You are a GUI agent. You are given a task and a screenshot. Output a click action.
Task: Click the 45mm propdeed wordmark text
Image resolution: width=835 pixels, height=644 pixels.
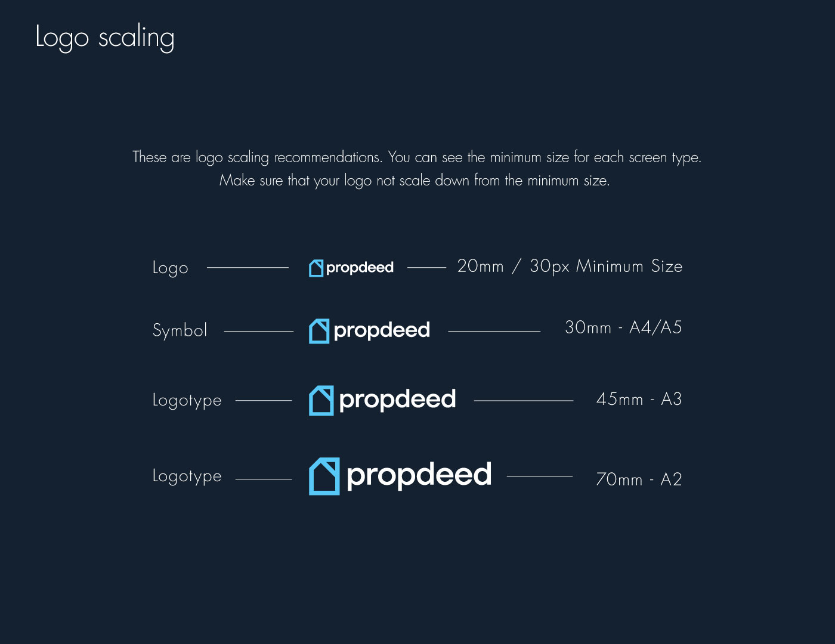click(x=397, y=400)
